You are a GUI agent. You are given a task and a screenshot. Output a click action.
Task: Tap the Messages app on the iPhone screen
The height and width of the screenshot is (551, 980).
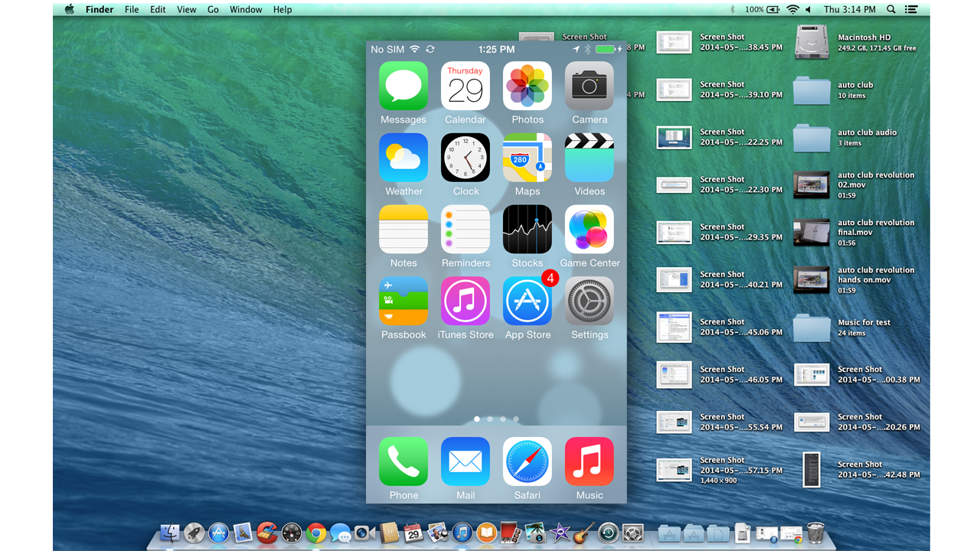pyautogui.click(x=403, y=86)
